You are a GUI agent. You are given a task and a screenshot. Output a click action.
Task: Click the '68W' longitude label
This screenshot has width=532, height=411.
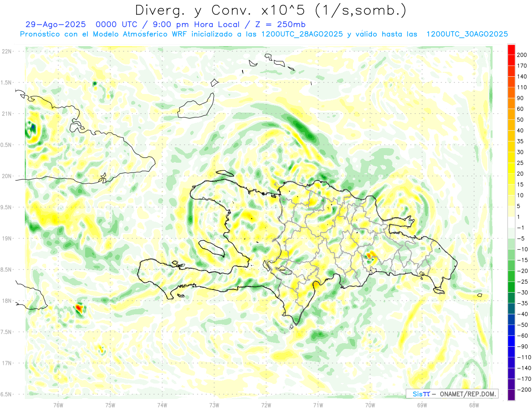[x=474, y=405]
